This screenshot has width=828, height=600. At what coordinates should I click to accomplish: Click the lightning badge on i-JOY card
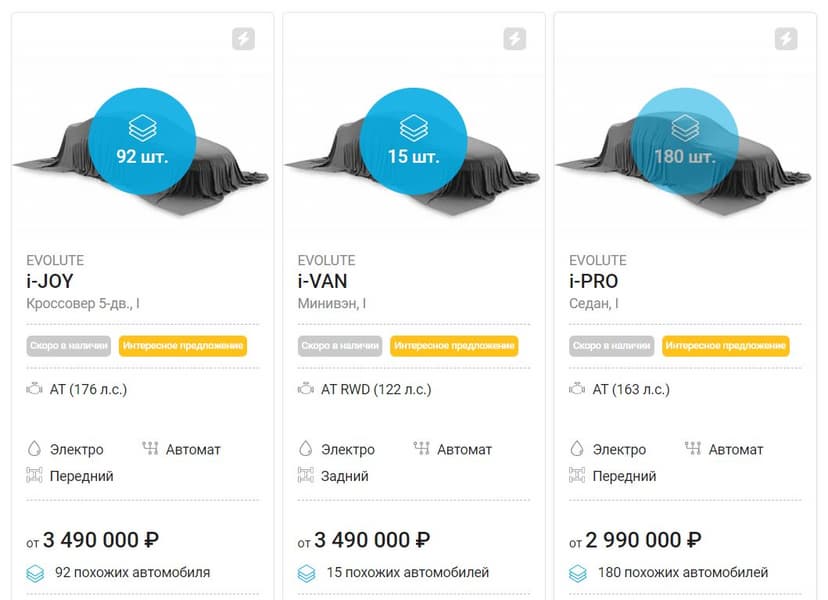(243, 39)
